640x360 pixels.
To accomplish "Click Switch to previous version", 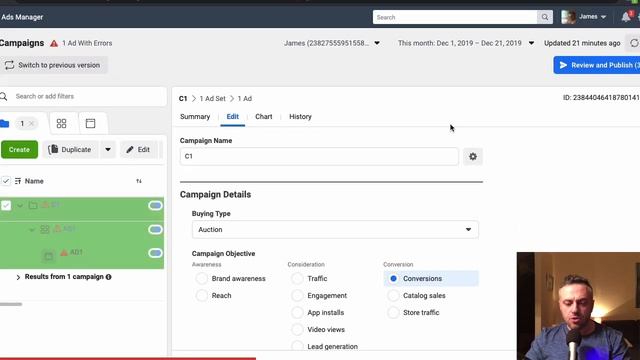I will (53, 65).
